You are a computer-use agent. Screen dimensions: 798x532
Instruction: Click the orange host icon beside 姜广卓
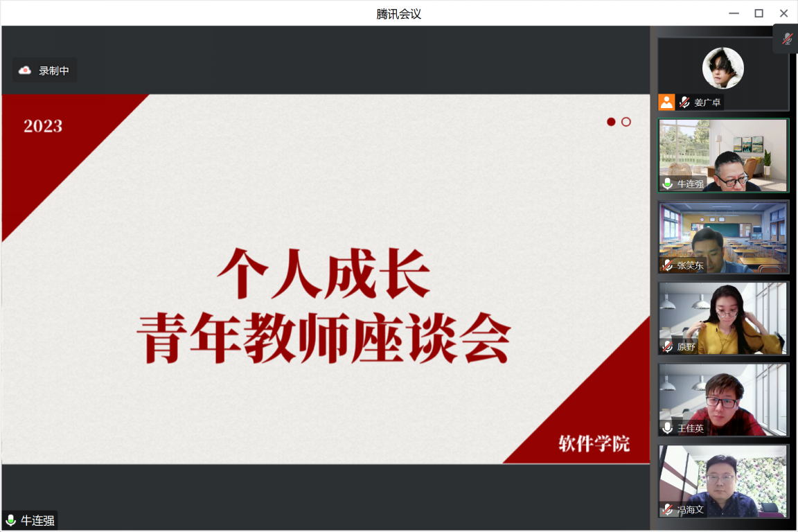(666, 103)
